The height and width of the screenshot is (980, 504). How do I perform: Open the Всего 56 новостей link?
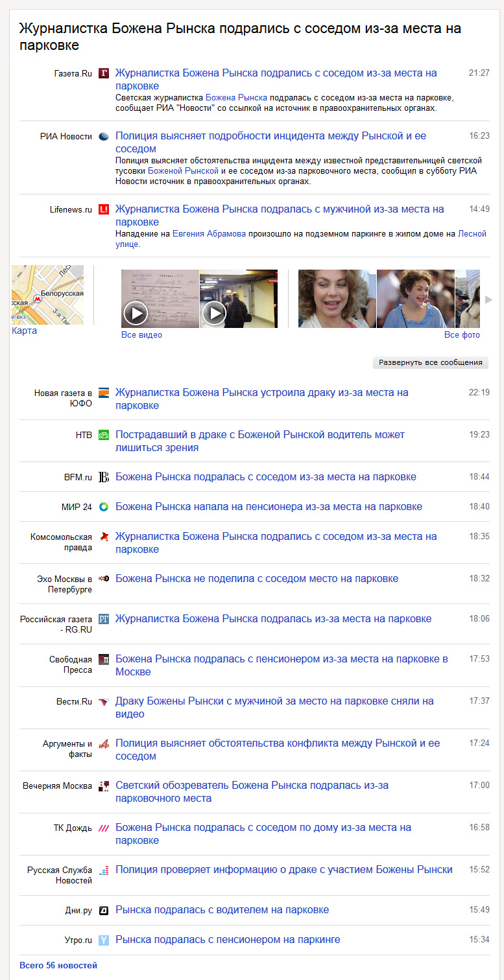coord(58,966)
